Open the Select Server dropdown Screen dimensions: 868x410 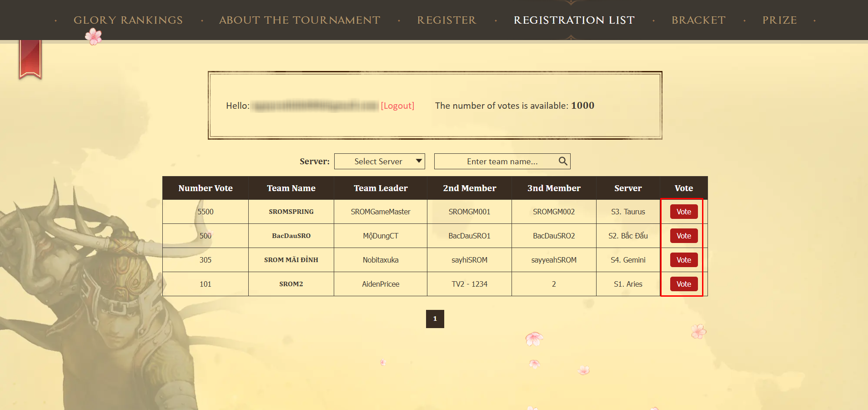click(x=379, y=162)
